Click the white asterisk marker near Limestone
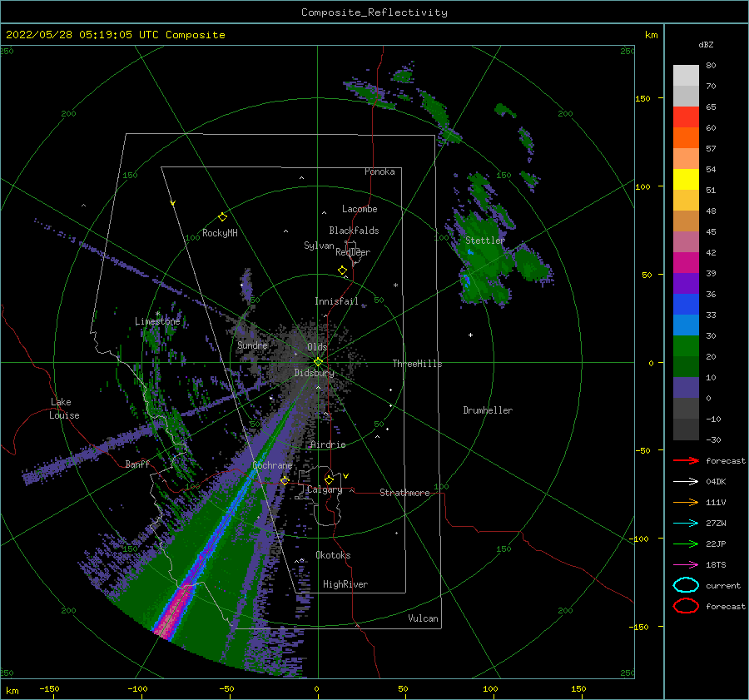 click(157, 314)
